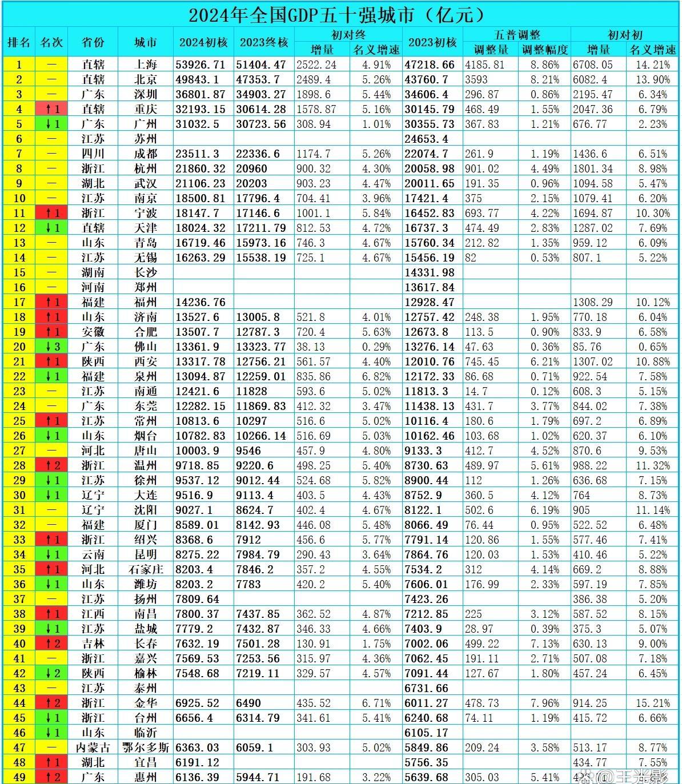The width and height of the screenshot is (682, 784).
Task: Click the value 9027.1 in 沈阳 row
Action: pyautogui.click(x=194, y=510)
